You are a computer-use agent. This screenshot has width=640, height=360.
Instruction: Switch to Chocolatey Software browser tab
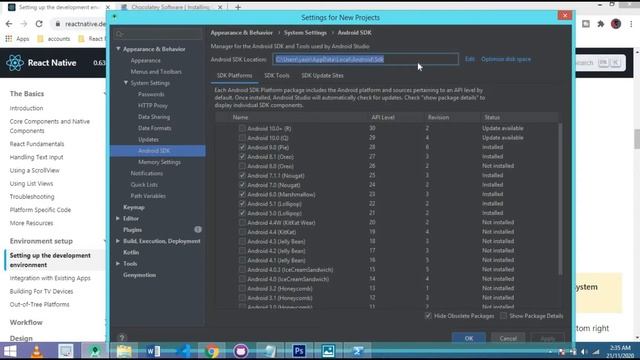coord(170,7)
